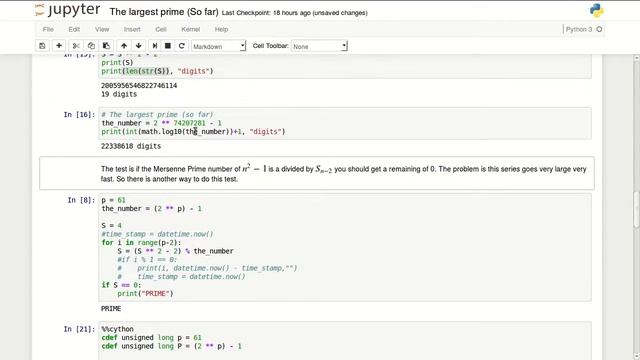640x360 pixels.
Task: Click the comment # The largest prime (so far)
Action: click(x=157, y=115)
